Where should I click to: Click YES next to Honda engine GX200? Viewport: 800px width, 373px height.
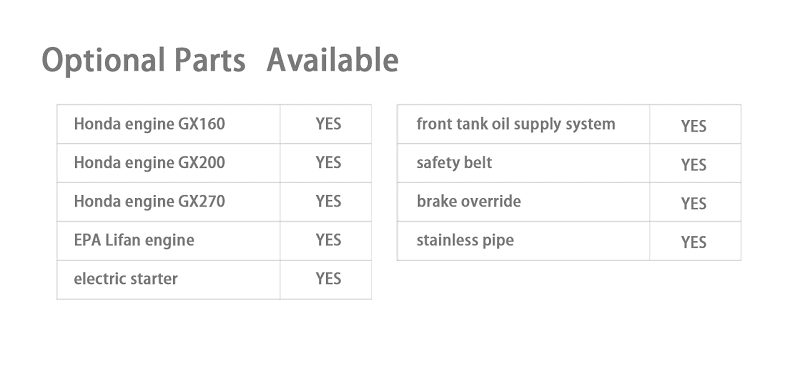click(x=328, y=163)
